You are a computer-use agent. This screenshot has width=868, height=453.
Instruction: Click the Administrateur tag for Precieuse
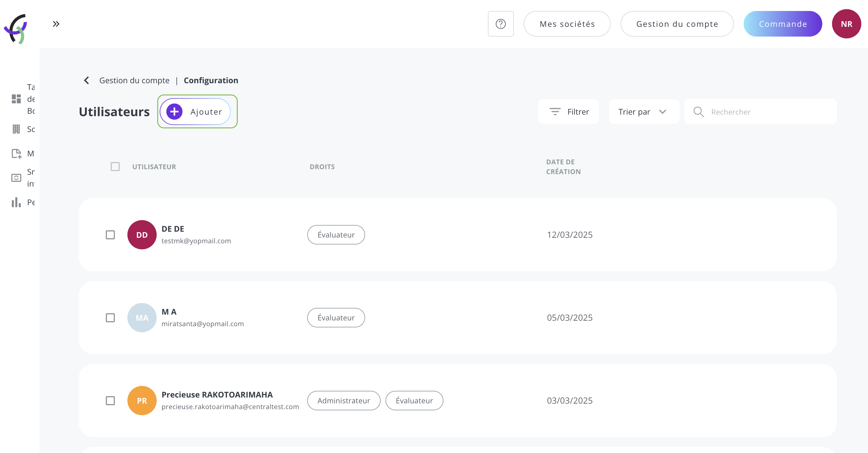click(x=344, y=401)
